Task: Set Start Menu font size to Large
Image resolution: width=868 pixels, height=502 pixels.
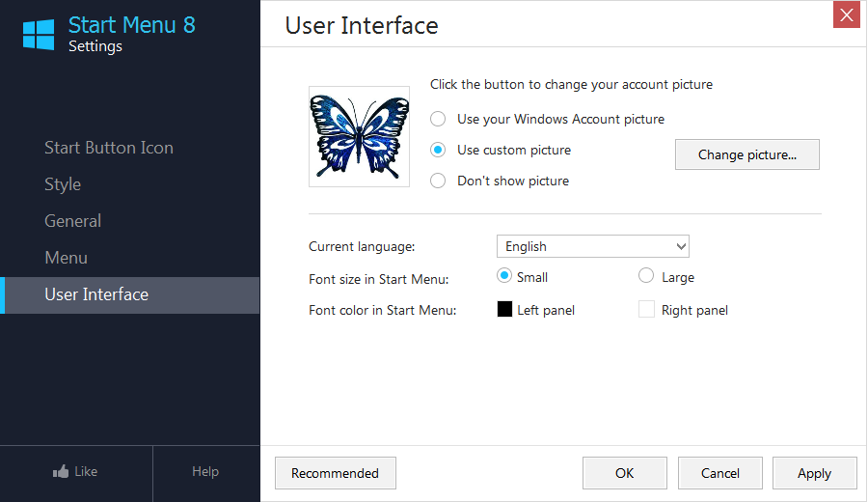Action: coord(646,276)
